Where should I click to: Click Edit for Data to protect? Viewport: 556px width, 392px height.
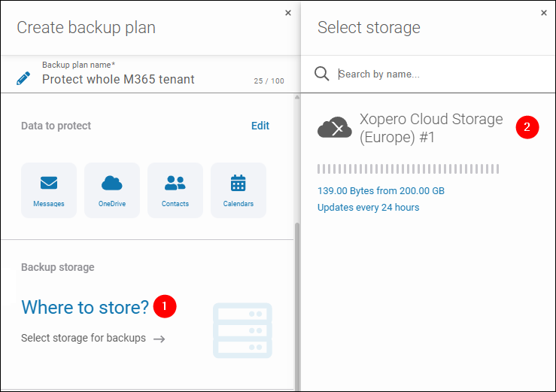[x=260, y=126]
